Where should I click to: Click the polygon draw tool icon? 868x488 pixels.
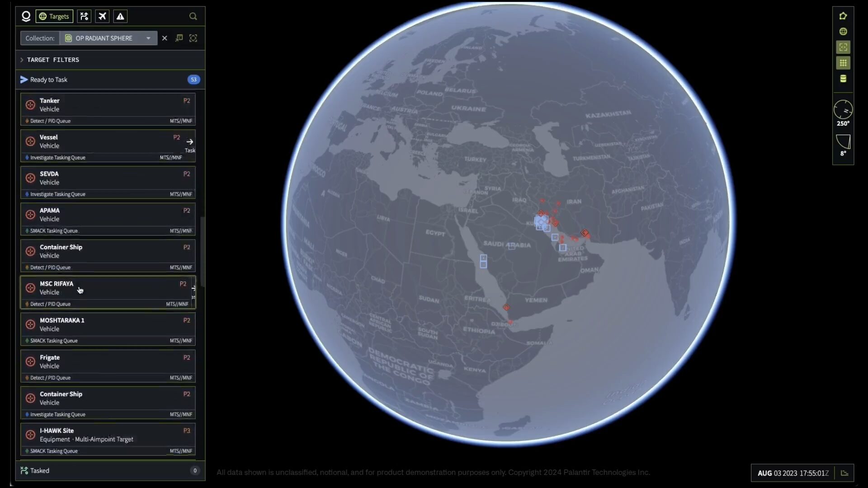coord(843,16)
